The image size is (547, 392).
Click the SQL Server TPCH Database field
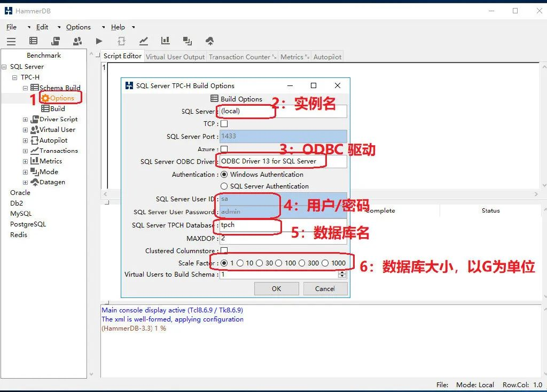pyautogui.click(x=283, y=225)
